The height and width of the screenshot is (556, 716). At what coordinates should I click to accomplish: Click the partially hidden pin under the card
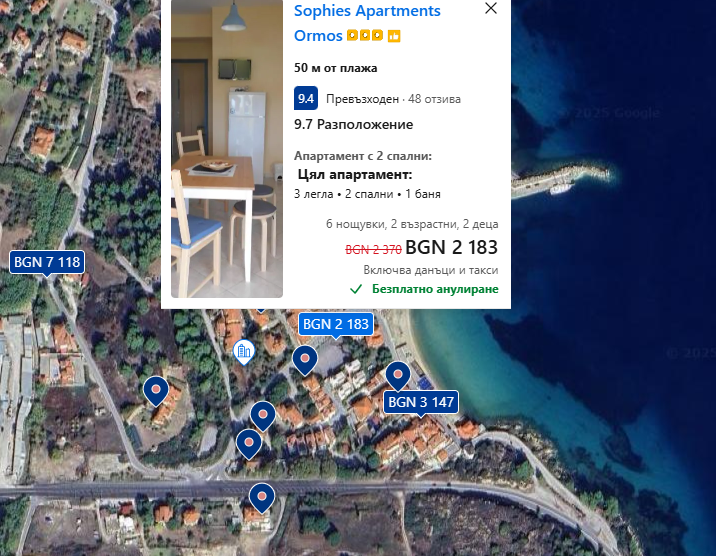(x=260, y=310)
